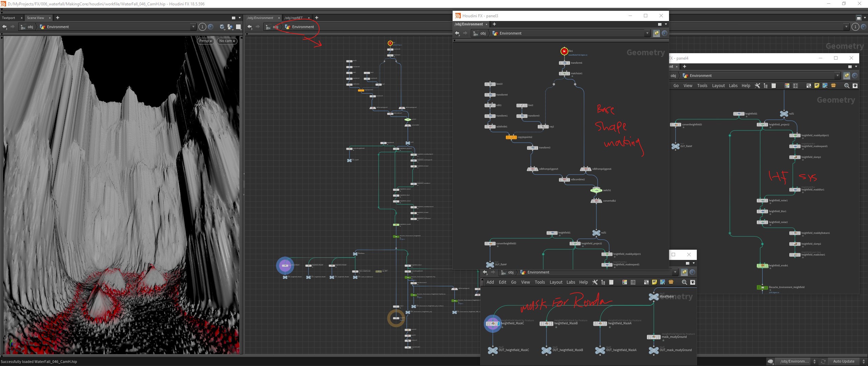Click the add background image icon in panel4
The height and width of the screenshot is (366, 868).
click(x=825, y=86)
